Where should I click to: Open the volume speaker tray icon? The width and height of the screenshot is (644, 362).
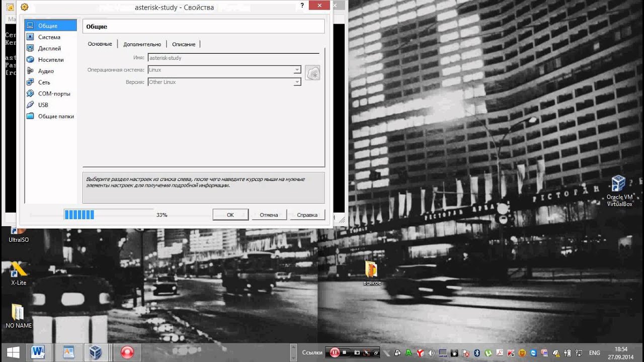pos(431,353)
